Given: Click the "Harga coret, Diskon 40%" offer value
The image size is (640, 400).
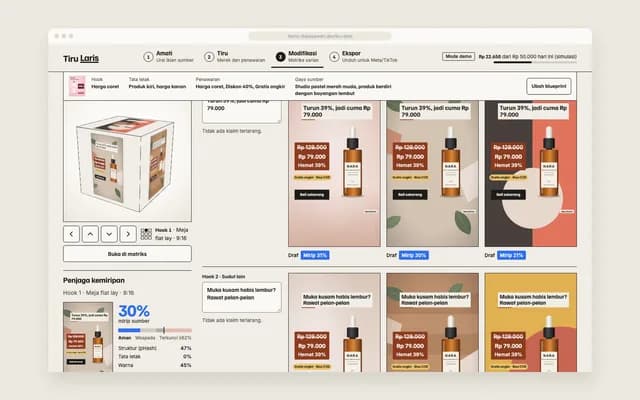Looking at the screenshot, I should point(240,87).
